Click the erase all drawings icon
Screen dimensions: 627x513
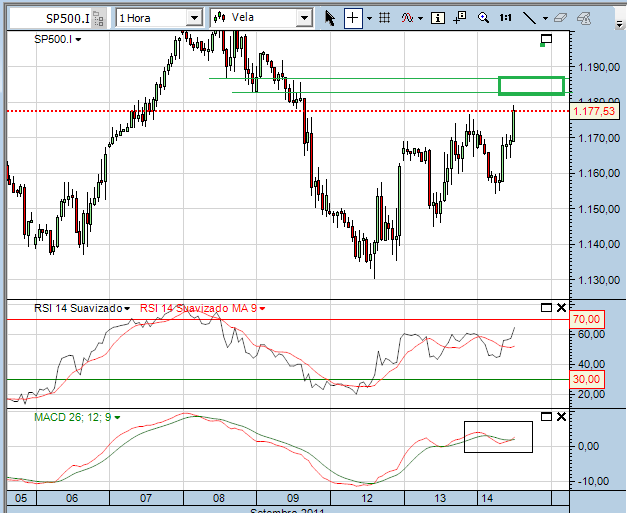pos(584,18)
